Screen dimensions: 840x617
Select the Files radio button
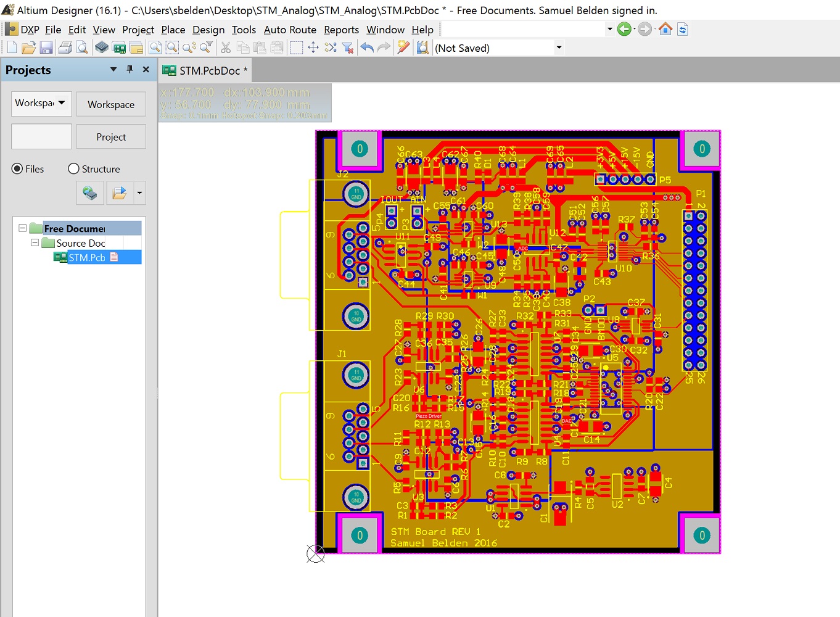point(17,168)
